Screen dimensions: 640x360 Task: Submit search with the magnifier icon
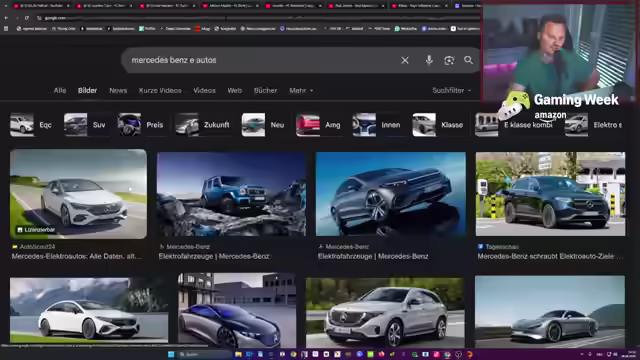coord(469,60)
